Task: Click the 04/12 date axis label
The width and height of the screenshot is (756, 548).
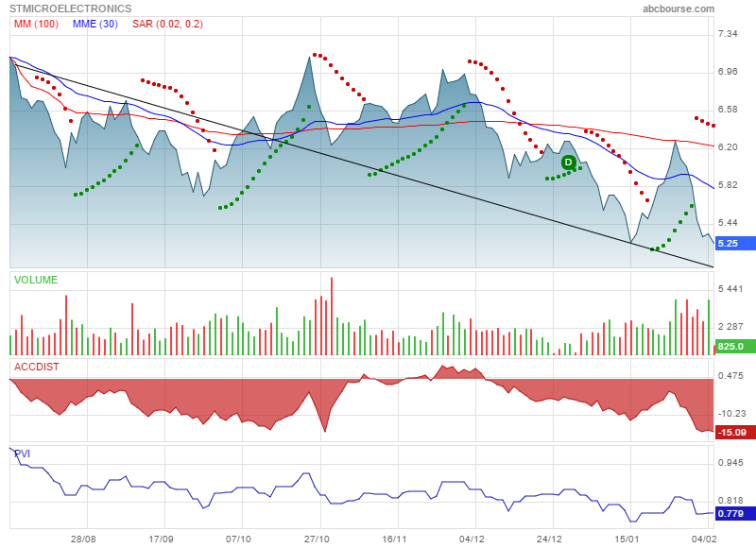Action: pos(472,539)
